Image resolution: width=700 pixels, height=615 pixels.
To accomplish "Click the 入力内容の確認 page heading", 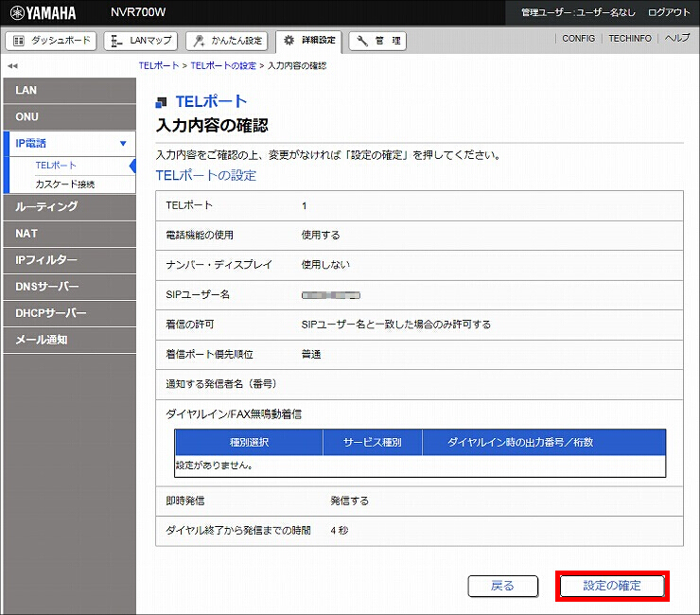I will click(212, 126).
